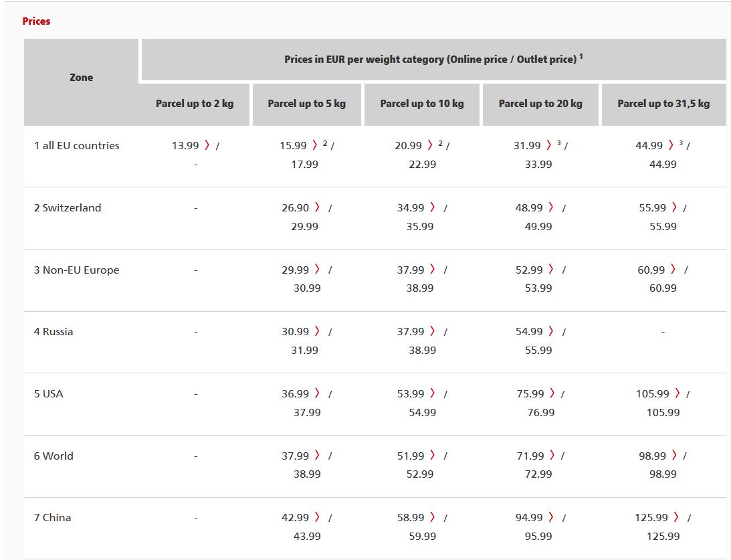Click the Parcel up to 5 kg header
Image resolution: width=731 pixels, height=560 pixels.
click(307, 104)
